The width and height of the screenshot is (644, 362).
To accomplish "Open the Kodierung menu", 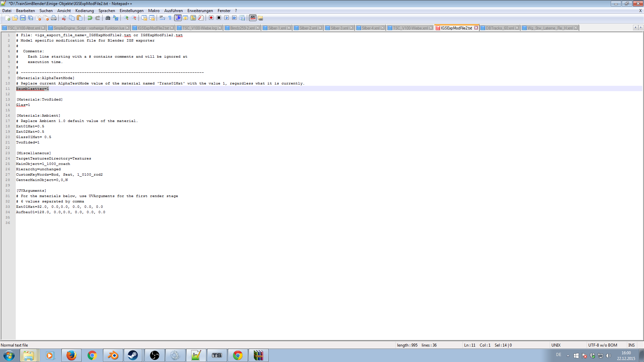I will pyautogui.click(x=85, y=11).
